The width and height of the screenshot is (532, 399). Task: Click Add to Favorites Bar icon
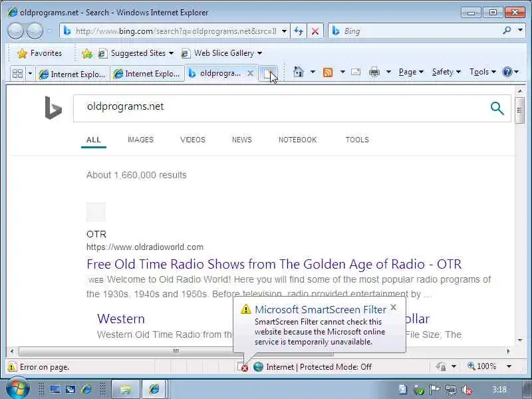point(87,53)
